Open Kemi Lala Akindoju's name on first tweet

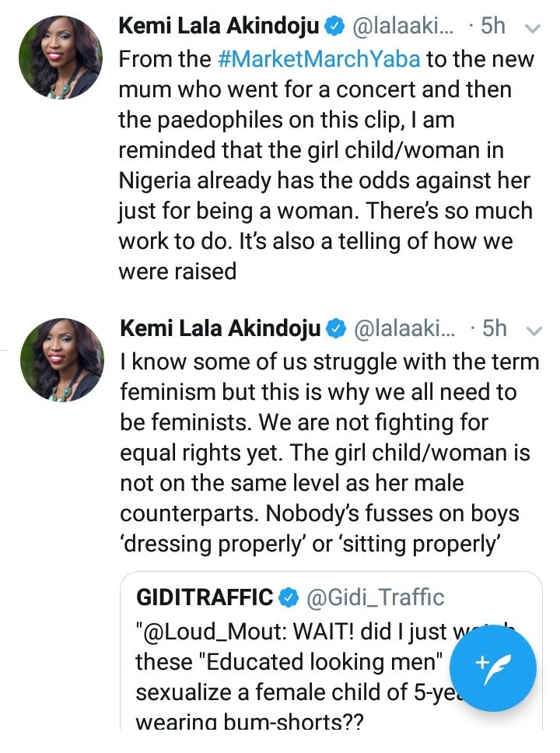click(219, 27)
